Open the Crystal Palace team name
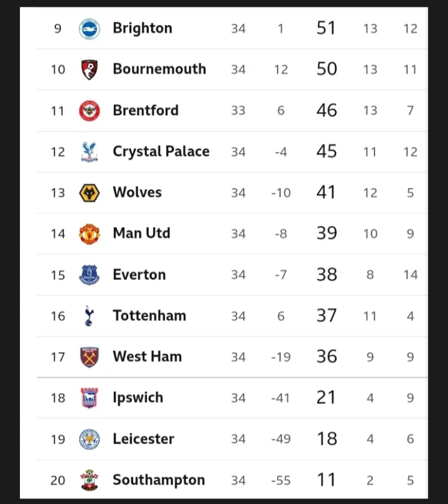This screenshot has width=448, height=504. (161, 151)
